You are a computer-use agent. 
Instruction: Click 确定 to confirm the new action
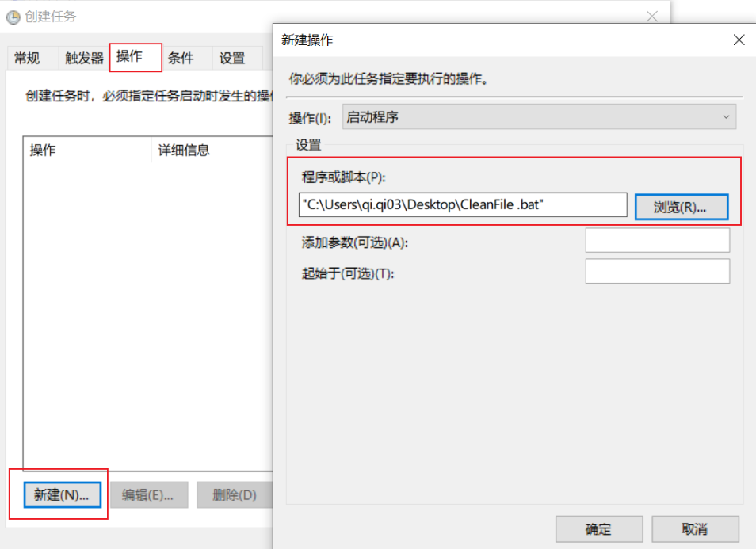click(x=598, y=528)
